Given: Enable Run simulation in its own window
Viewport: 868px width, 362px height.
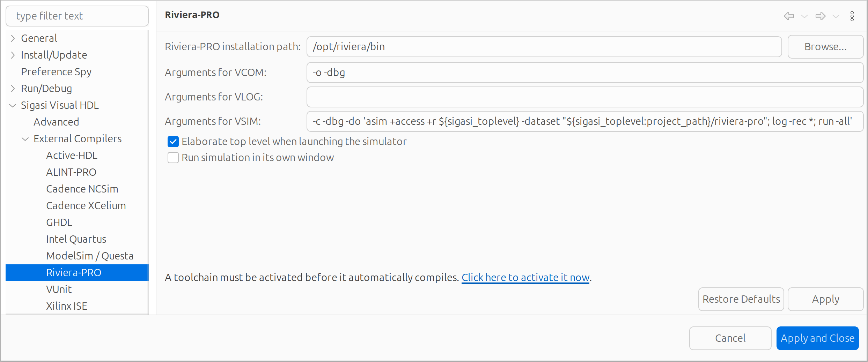Looking at the screenshot, I should [x=173, y=158].
